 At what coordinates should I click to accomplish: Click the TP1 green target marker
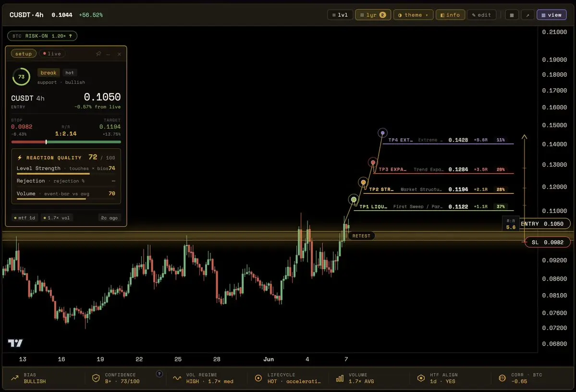(x=354, y=200)
